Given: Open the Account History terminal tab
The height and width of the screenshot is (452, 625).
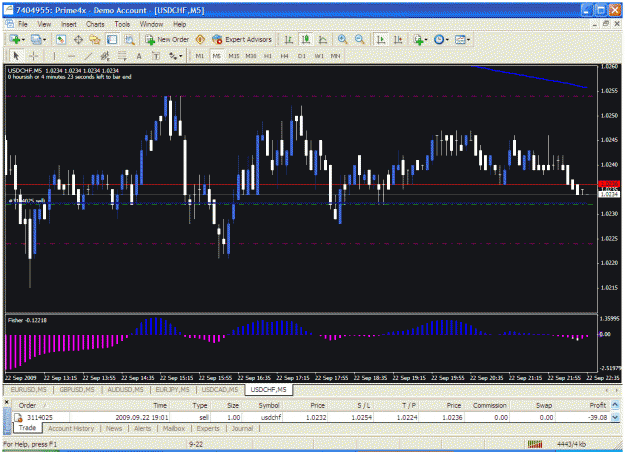Looking at the screenshot, I should point(71,428).
